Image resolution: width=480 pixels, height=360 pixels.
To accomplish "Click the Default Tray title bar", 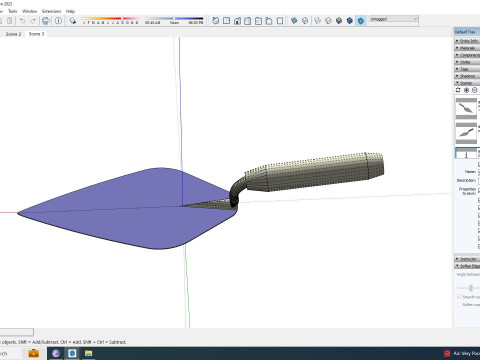I will [x=467, y=32].
